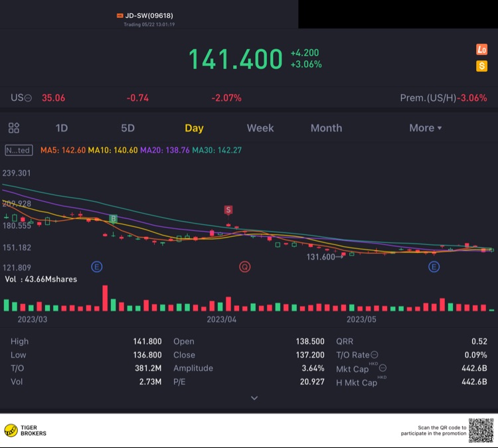The height and width of the screenshot is (448, 498).
Task: Tap the tallest red volume bar
Action: click(x=105, y=298)
